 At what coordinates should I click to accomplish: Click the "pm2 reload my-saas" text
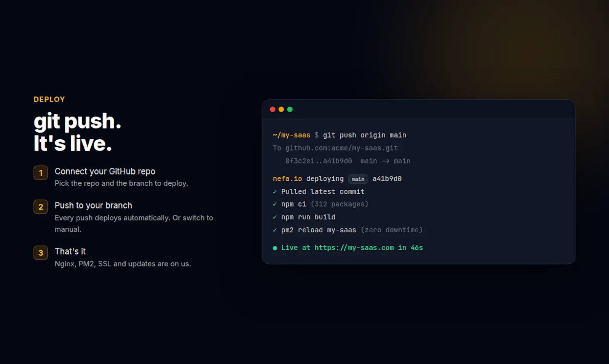point(319,230)
